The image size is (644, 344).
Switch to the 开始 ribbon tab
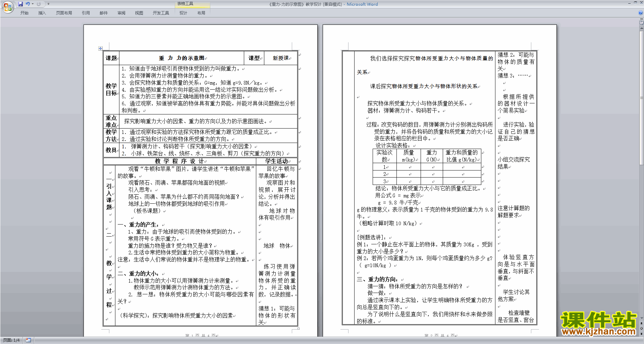coord(24,13)
